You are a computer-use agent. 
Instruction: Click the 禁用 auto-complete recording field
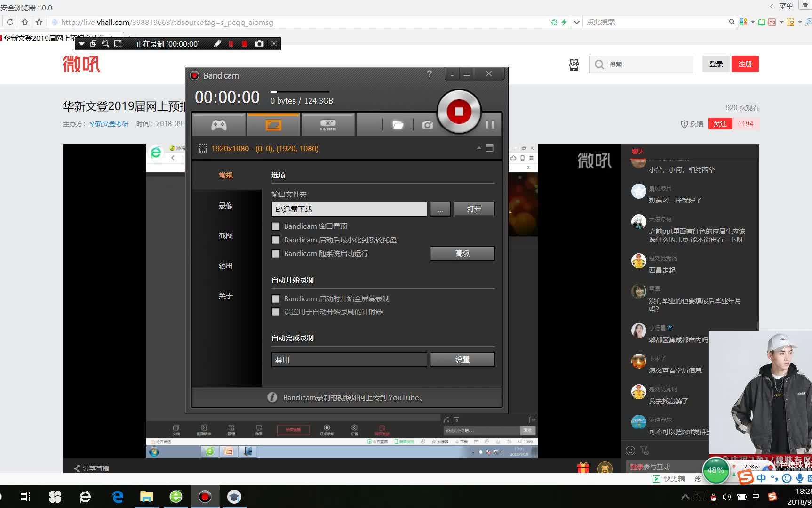click(x=349, y=360)
